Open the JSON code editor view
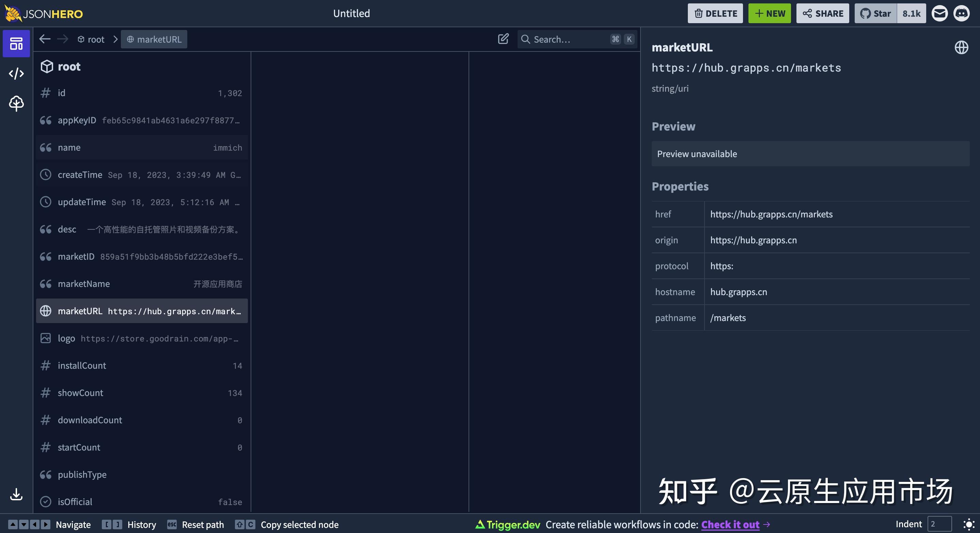Screen dimensions: 980x533 pos(16,74)
